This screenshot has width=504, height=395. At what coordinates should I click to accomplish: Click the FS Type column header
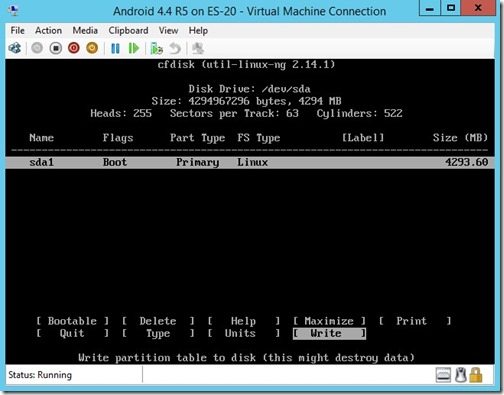tap(258, 138)
